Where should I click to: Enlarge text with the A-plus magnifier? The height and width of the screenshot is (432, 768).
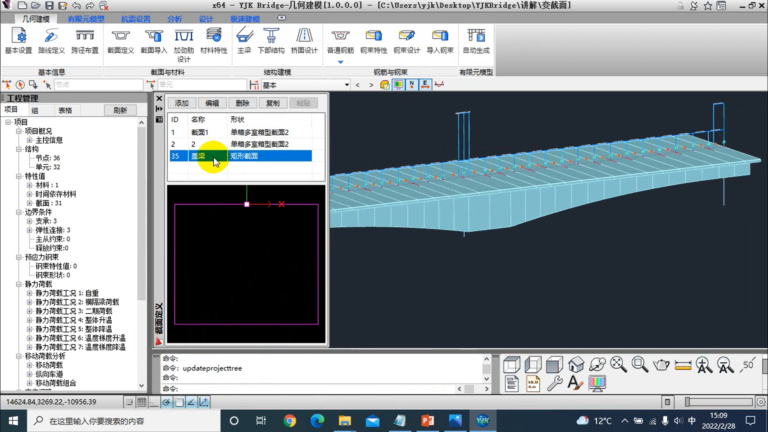[x=704, y=364]
